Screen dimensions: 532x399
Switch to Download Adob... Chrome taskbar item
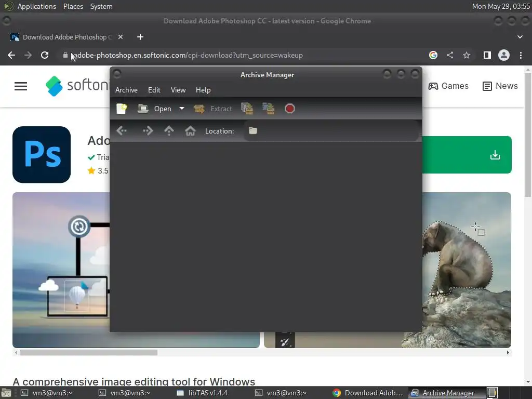click(368, 393)
